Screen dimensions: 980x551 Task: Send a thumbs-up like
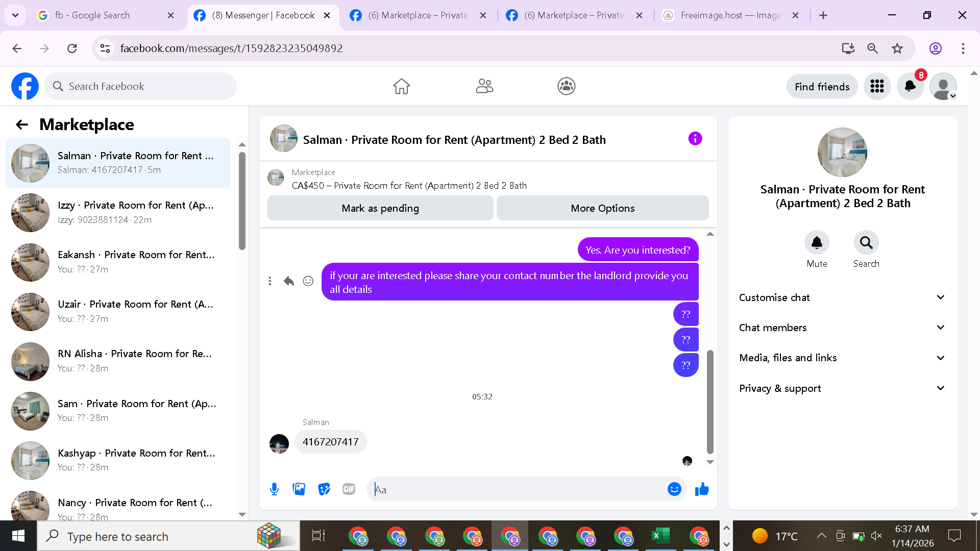pyautogui.click(x=702, y=489)
